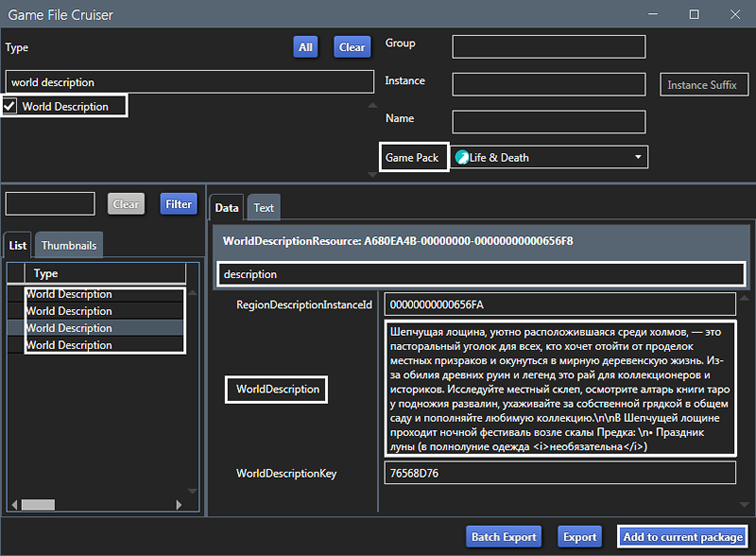Apply the list with Filter button
756x556 pixels.
178,204
